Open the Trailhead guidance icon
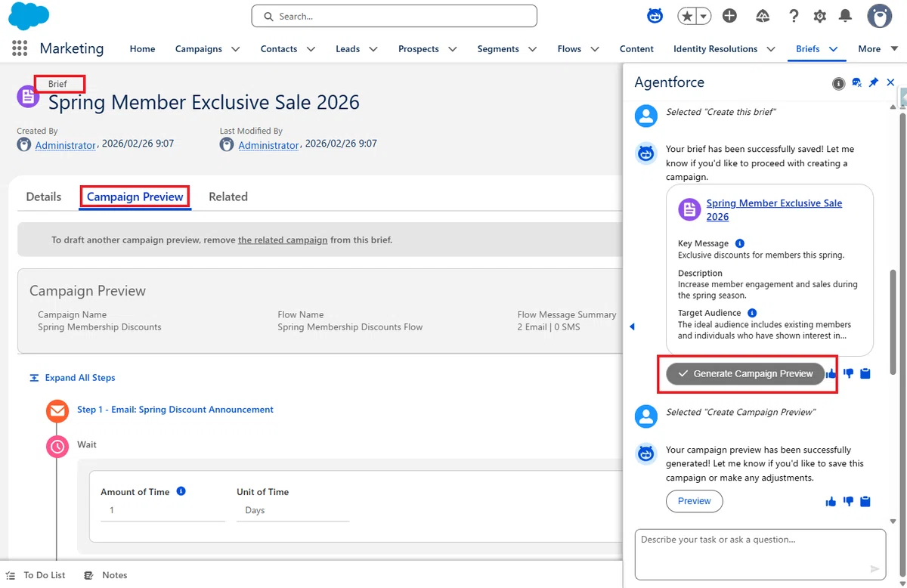The width and height of the screenshot is (907, 588). pyautogui.click(x=763, y=16)
